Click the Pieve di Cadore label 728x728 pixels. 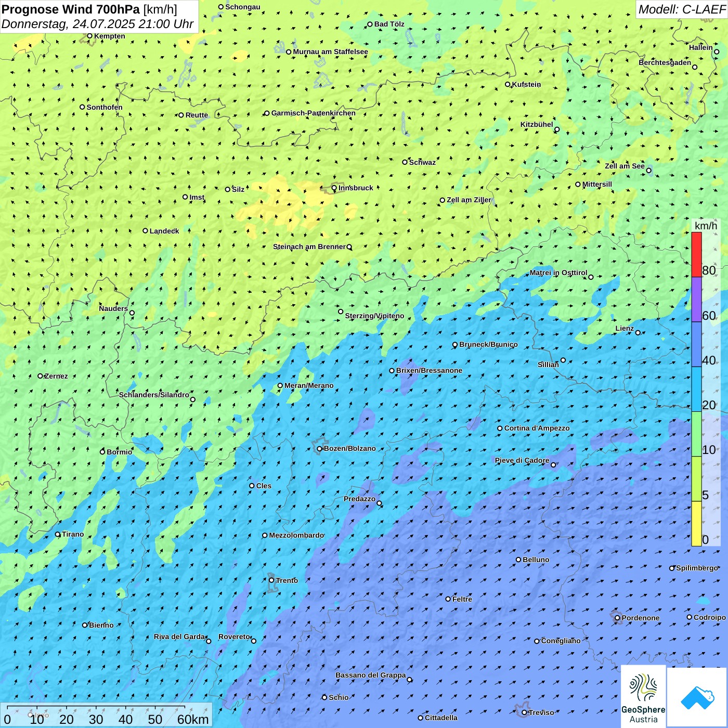pos(522,460)
